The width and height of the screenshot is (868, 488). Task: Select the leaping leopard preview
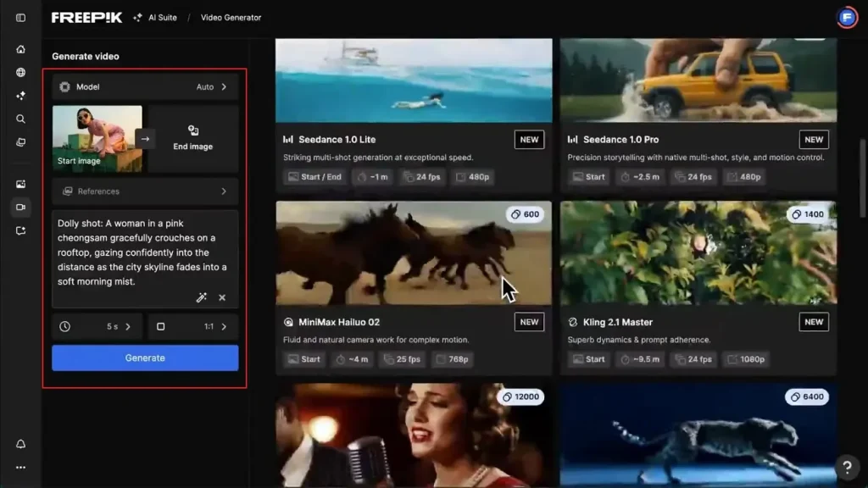pyautogui.click(x=698, y=435)
